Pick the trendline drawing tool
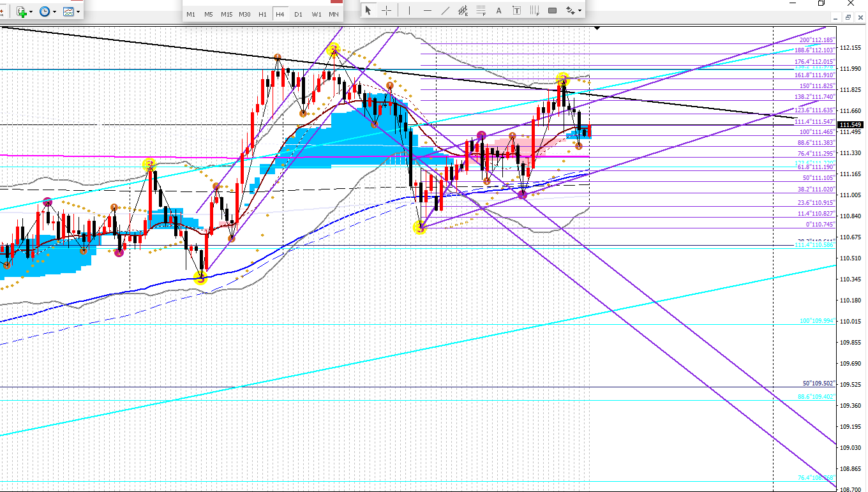 click(445, 11)
